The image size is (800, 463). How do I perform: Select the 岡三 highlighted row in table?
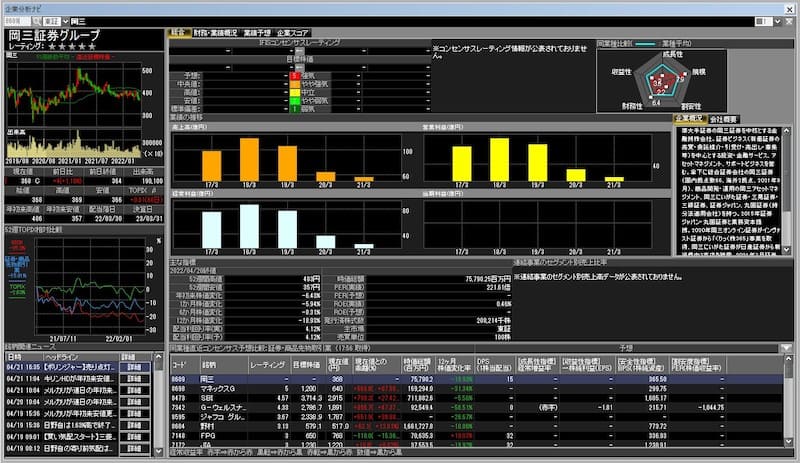pos(476,379)
